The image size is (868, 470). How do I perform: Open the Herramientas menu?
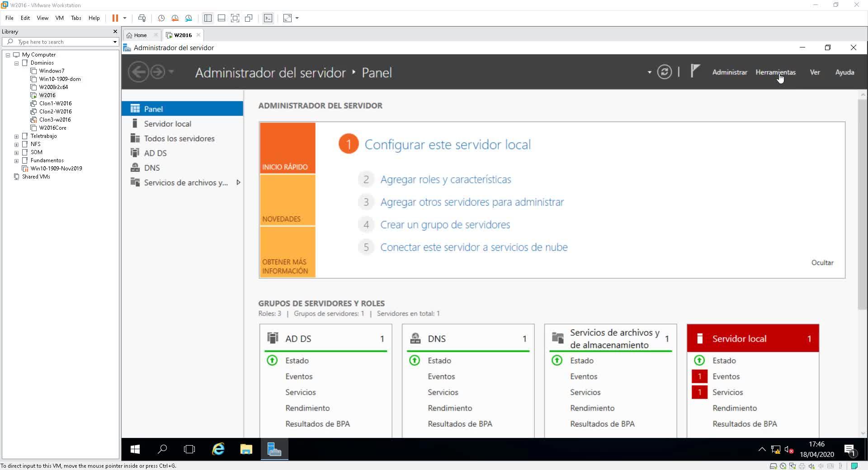[775, 72]
